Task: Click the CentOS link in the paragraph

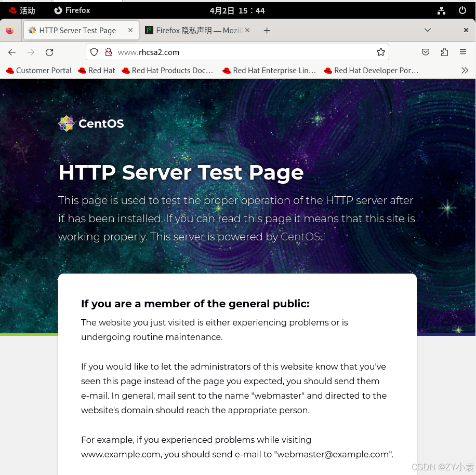Action: (x=300, y=237)
